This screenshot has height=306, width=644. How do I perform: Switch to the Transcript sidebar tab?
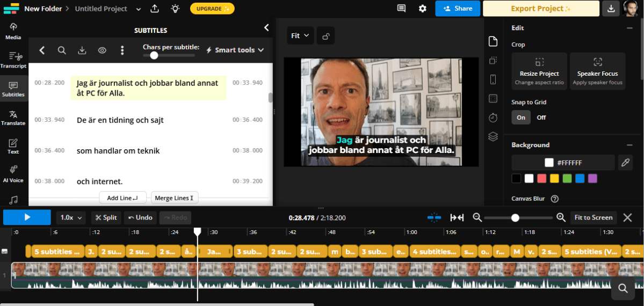click(x=13, y=60)
